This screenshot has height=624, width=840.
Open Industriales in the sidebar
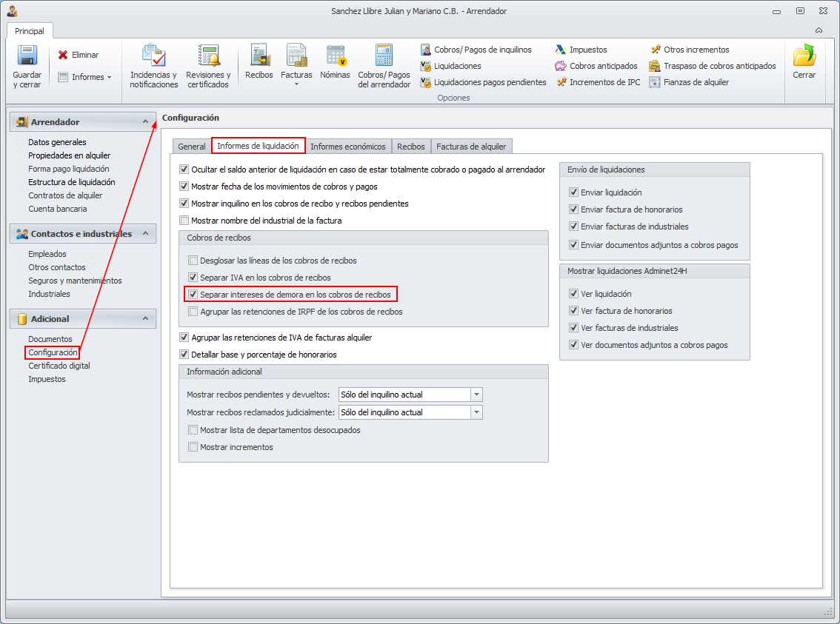pos(50,295)
